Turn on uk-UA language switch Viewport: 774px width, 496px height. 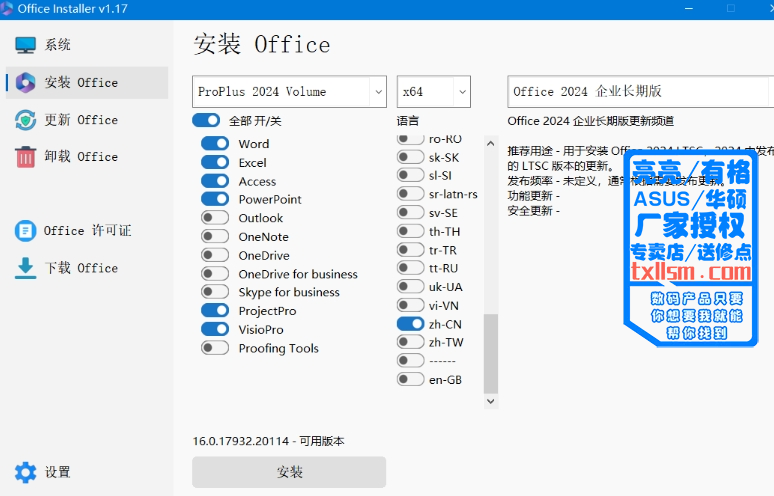click(410, 287)
